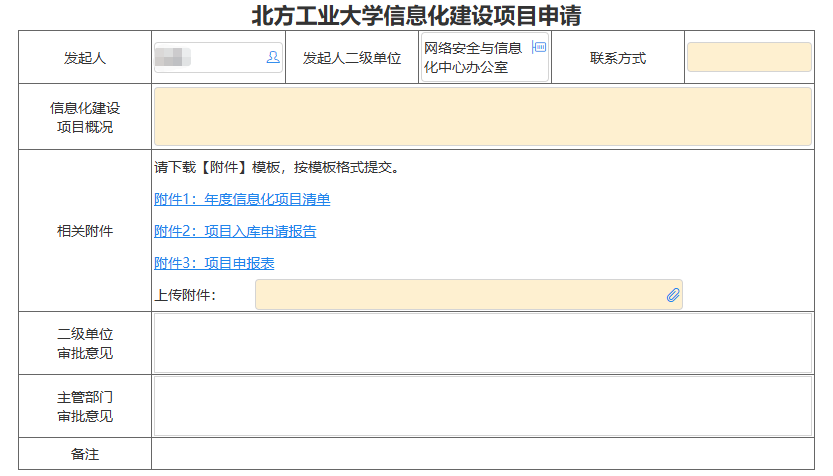Click the 主管部门审批意见 text box
The width and height of the screenshot is (833, 476).
point(482,406)
